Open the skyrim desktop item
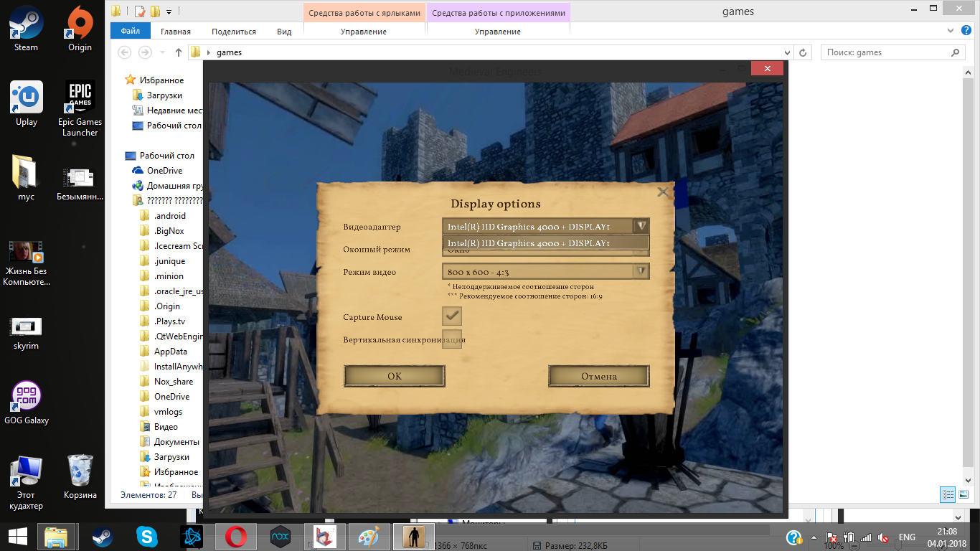 point(27,334)
